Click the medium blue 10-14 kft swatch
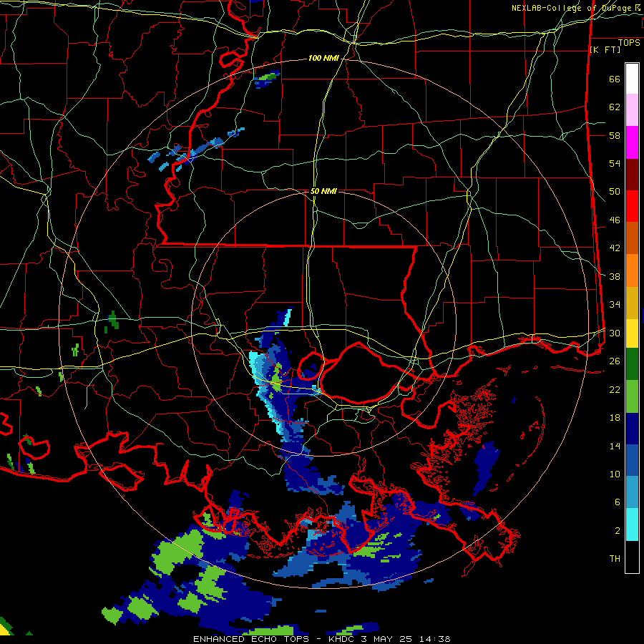The height and width of the screenshot is (644, 644). coord(632,460)
